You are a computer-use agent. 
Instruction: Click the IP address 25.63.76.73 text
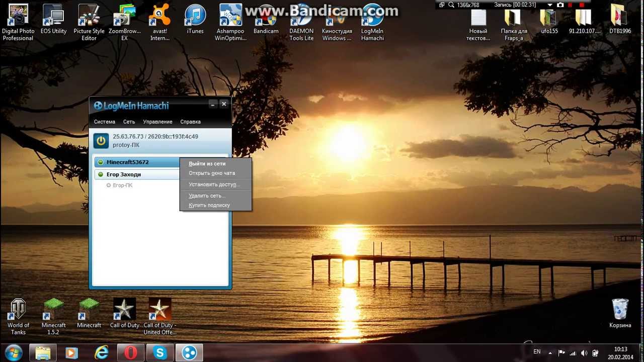pyautogui.click(x=128, y=136)
